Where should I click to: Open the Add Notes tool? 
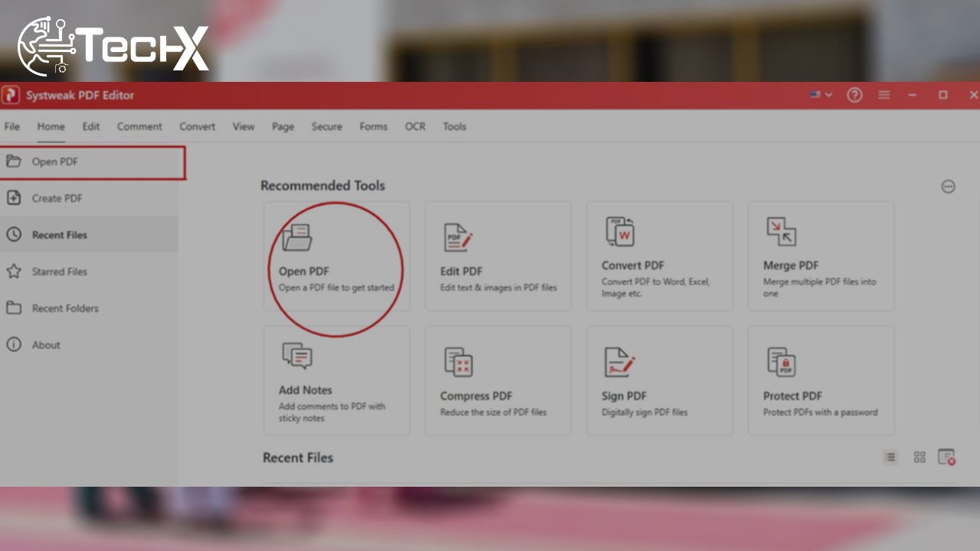tap(336, 380)
